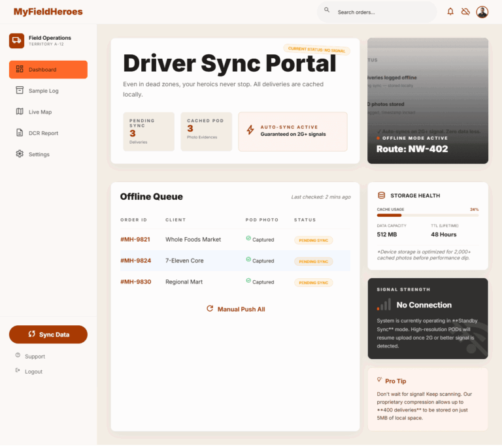The image size is (502, 448).
Task: Click the Live Map map icon
Action: (20, 111)
